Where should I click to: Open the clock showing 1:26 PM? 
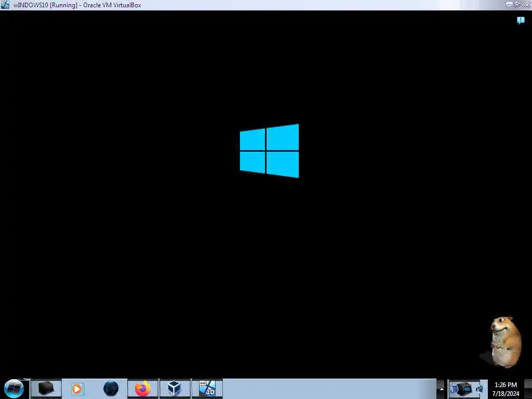point(506,385)
